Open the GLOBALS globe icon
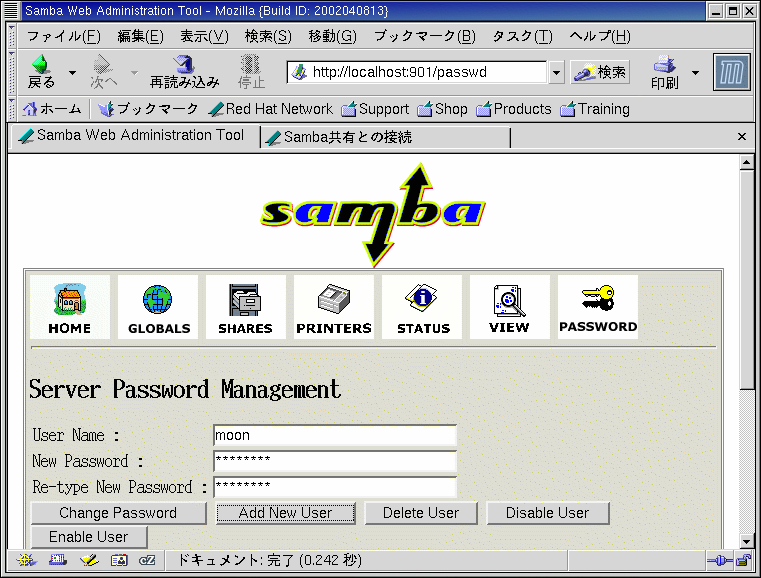The height and width of the screenshot is (578, 761). point(158,307)
